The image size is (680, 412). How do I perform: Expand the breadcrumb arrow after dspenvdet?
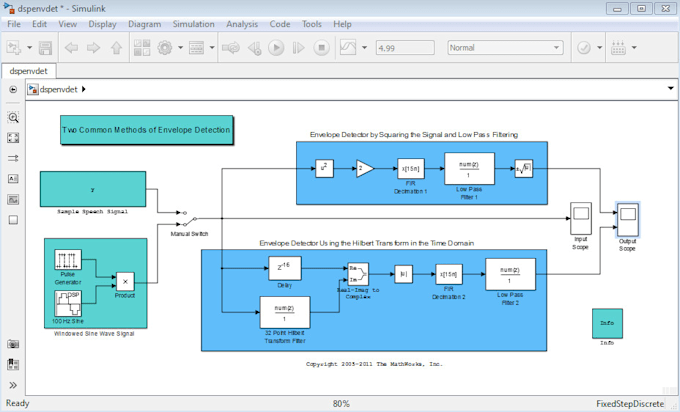coord(84,89)
